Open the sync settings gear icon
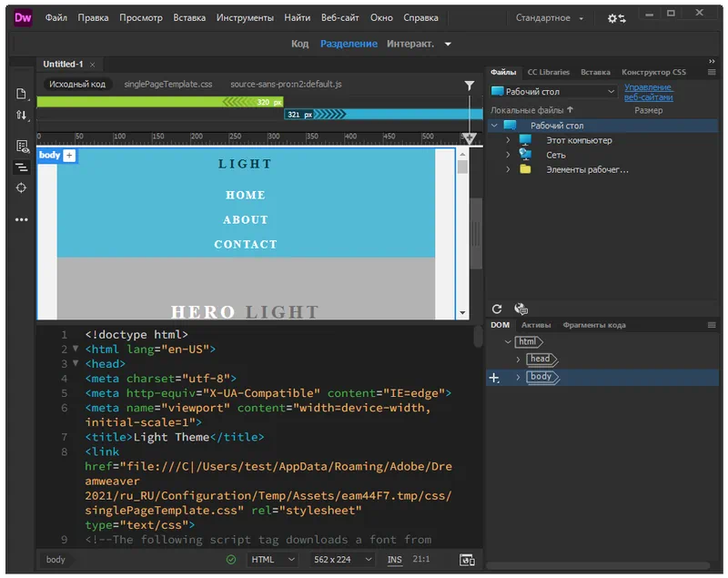The width and height of the screenshot is (728, 578). [617, 18]
